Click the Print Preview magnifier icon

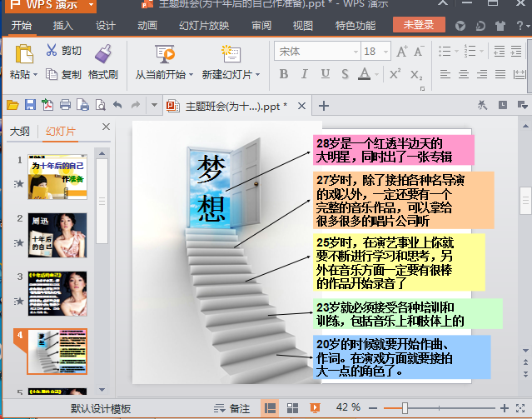101,105
